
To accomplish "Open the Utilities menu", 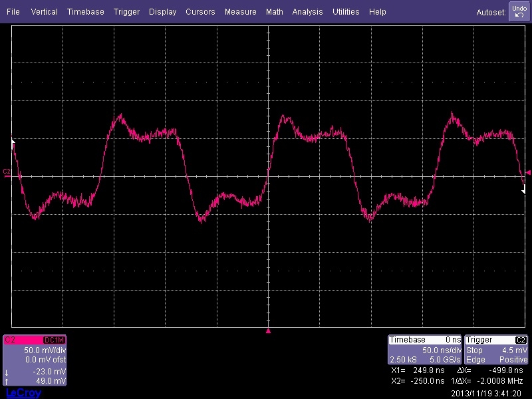I will click(346, 12).
